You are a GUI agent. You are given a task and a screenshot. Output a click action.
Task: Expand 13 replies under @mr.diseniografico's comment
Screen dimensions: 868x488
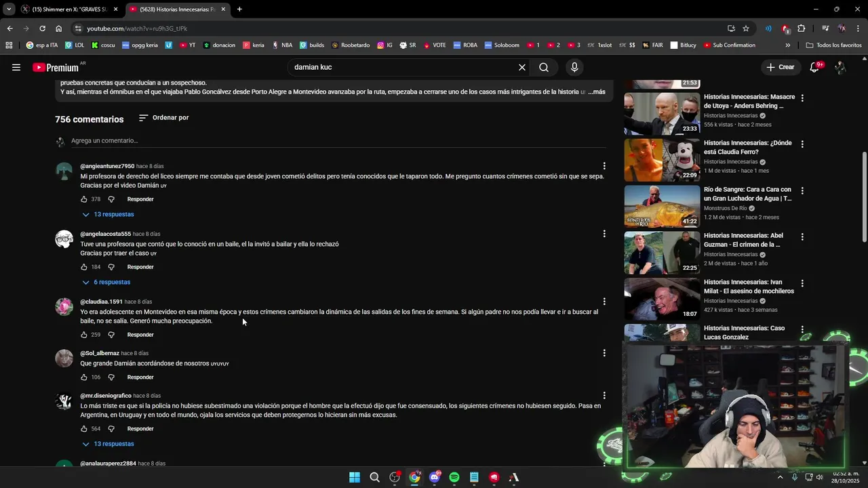click(x=108, y=444)
